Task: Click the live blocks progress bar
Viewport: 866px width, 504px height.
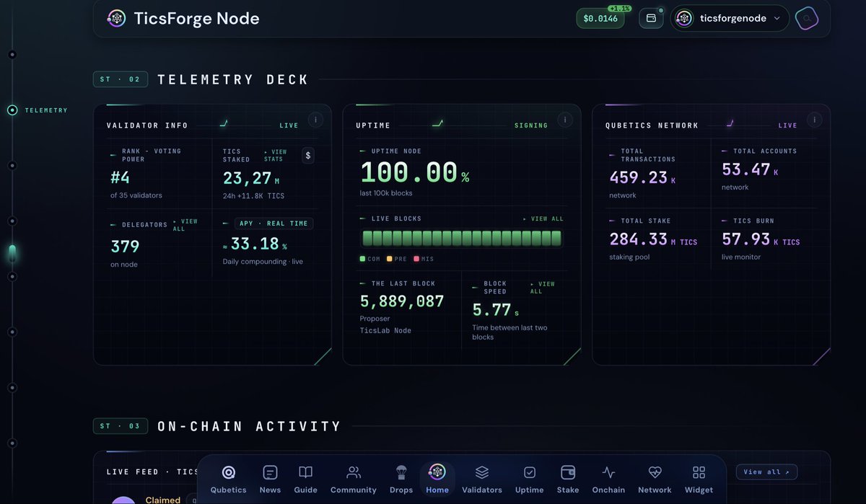Action: (x=462, y=239)
